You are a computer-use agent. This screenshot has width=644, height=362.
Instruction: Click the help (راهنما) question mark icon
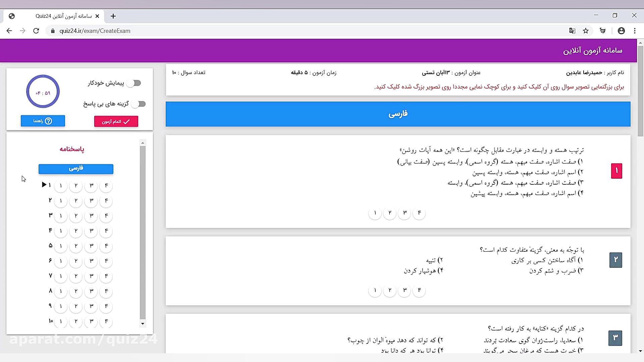49,121
